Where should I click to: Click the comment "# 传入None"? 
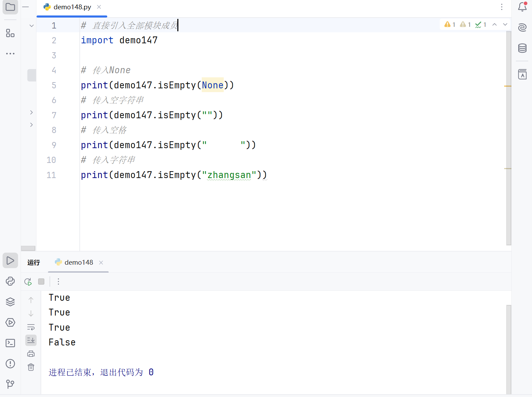point(106,70)
